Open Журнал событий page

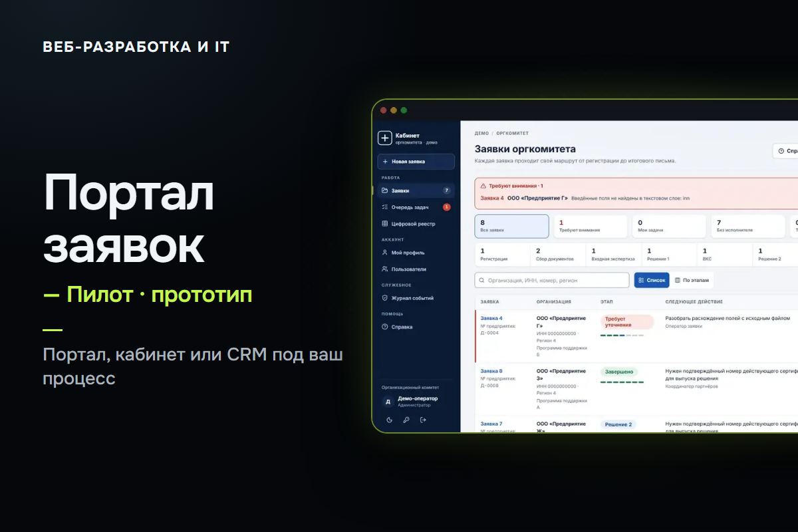[x=416, y=298]
